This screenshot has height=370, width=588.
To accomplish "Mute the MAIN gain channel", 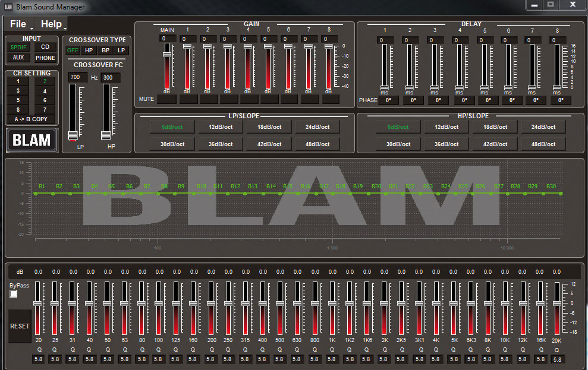I will click(x=166, y=99).
